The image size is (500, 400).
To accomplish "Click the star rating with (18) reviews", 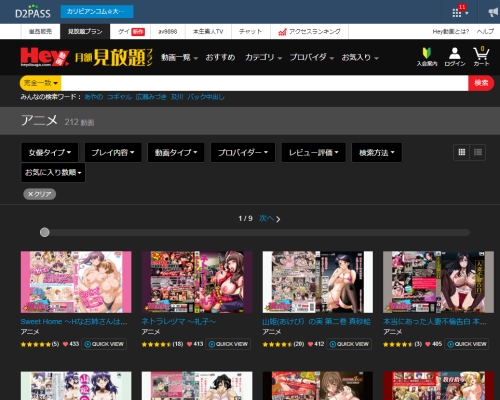I will click(x=162, y=344).
